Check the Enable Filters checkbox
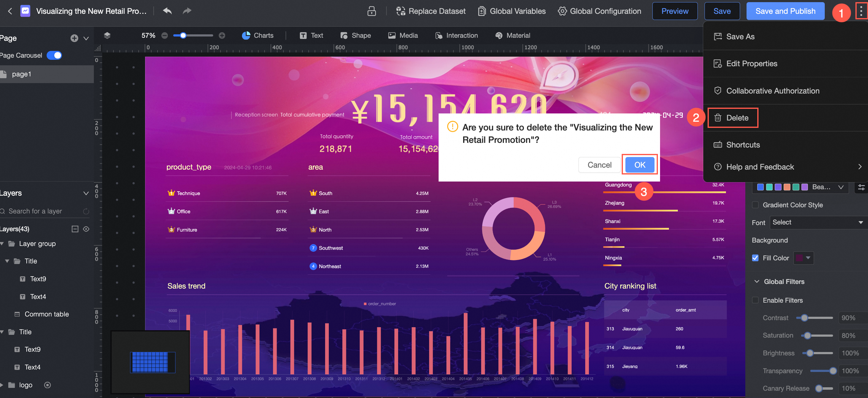This screenshot has height=398, width=868. [755, 300]
